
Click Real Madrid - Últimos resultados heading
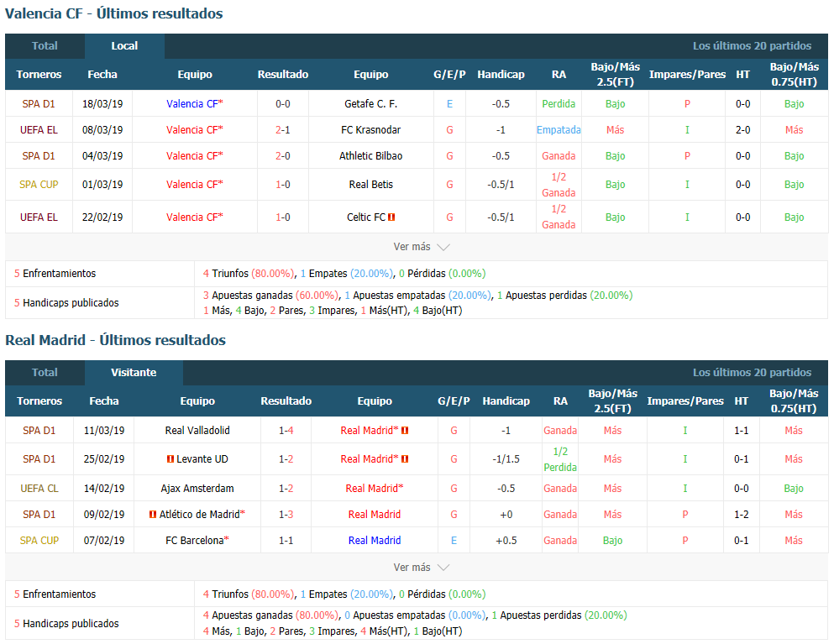(115, 340)
